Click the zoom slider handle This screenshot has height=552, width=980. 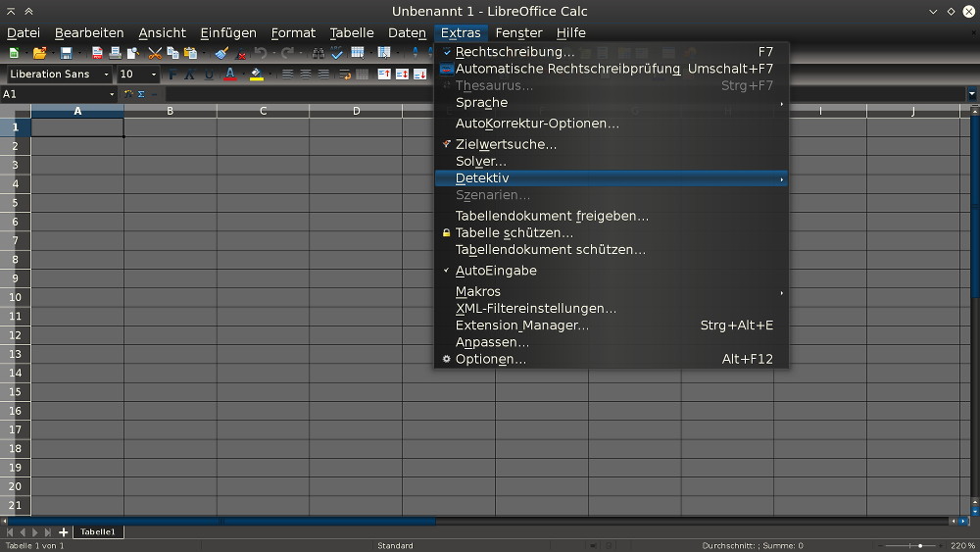[x=920, y=546]
